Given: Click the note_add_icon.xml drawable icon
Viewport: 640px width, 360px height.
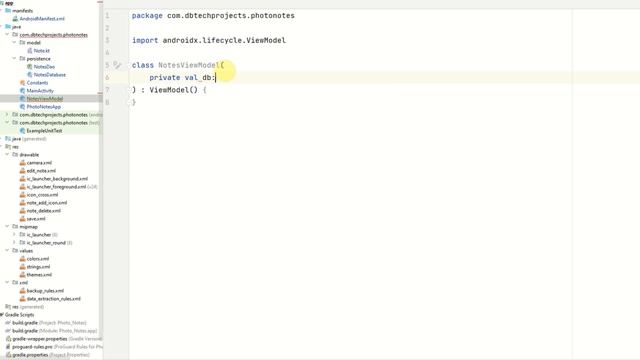Looking at the screenshot, I should (22, 203).
